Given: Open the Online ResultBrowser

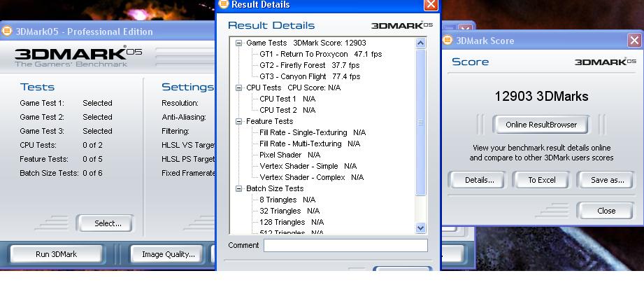Looking at the screenshot, I should point(541,125).
